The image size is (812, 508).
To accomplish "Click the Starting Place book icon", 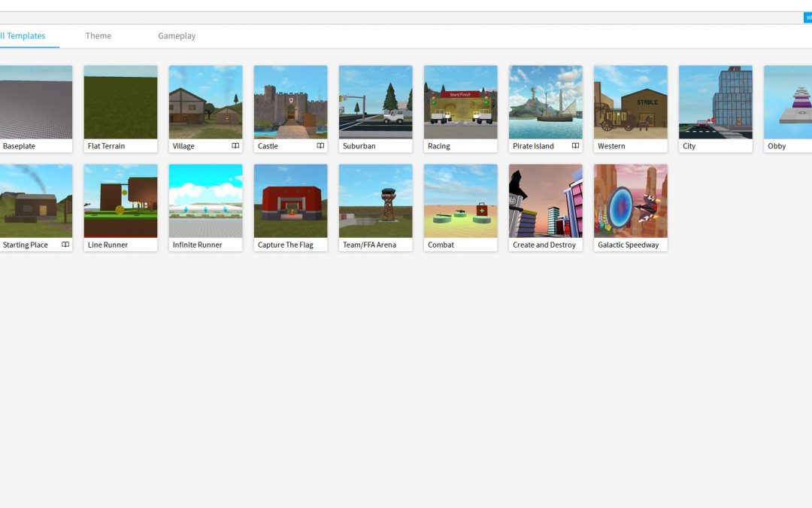I will pyautogui.click(x=65, y=244).
